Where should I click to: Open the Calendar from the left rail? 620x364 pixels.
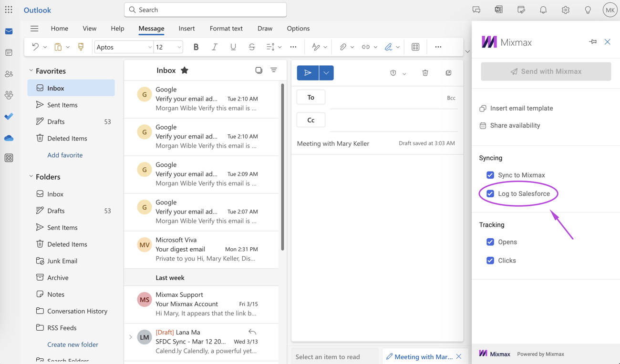pyautogui.click(x=9, y=52)
